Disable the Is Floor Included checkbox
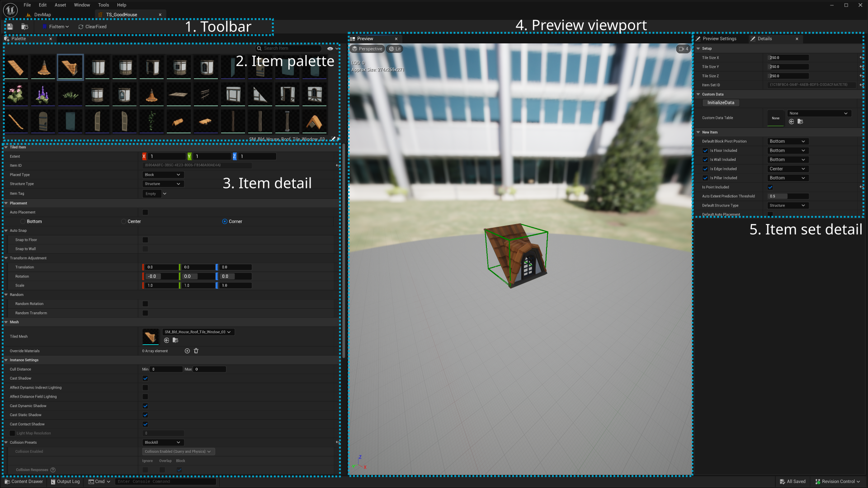This screenshot has height=488, width=868. (705, 151)
